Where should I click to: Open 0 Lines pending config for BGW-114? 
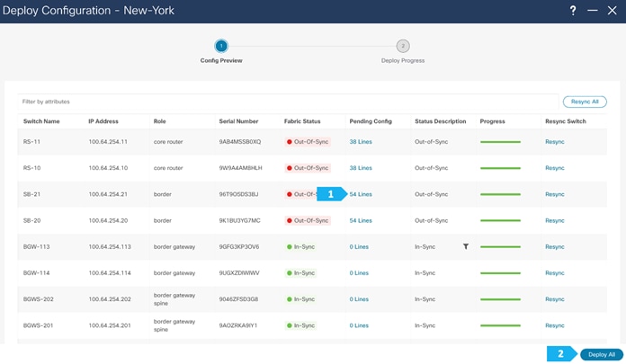click(359, 273)
